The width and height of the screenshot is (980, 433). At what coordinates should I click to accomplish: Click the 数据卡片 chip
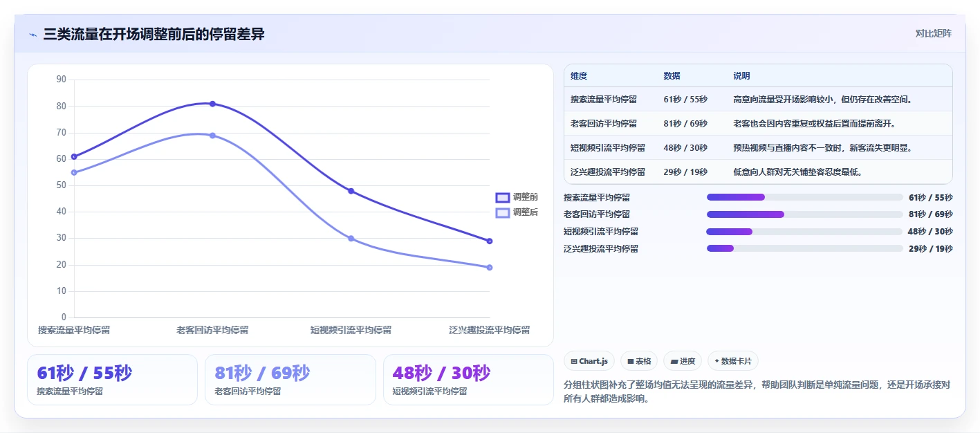(x=733, y=361)
